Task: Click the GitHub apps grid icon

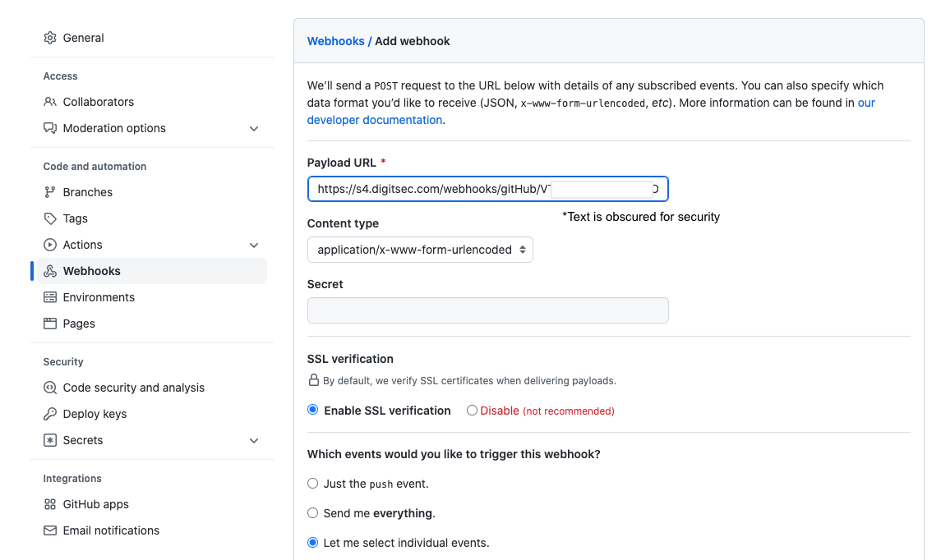Action: (x=50, y=504)
